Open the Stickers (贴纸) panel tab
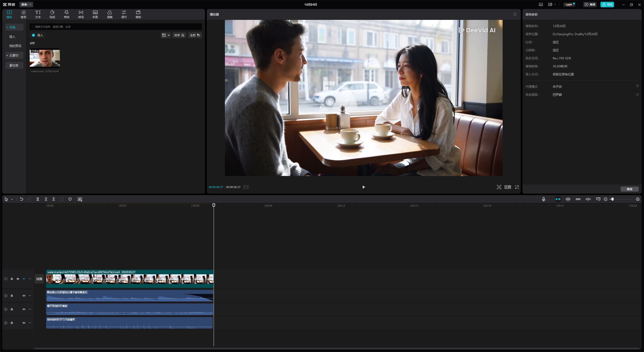This screenshot has width=644, height=352. coord(52,14)
